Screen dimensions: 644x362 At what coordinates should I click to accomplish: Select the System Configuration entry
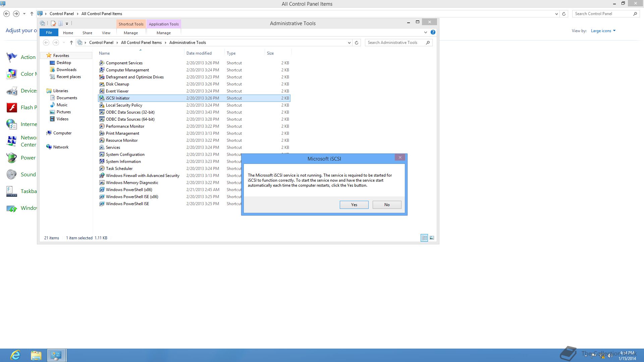pyautogui.click(x=125, y=155)
